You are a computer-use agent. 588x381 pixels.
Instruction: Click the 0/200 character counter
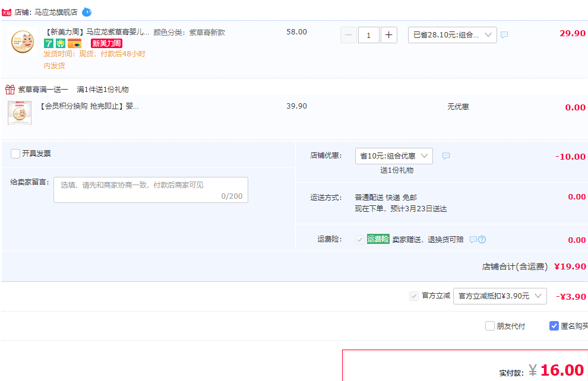[x=232, y=196]
